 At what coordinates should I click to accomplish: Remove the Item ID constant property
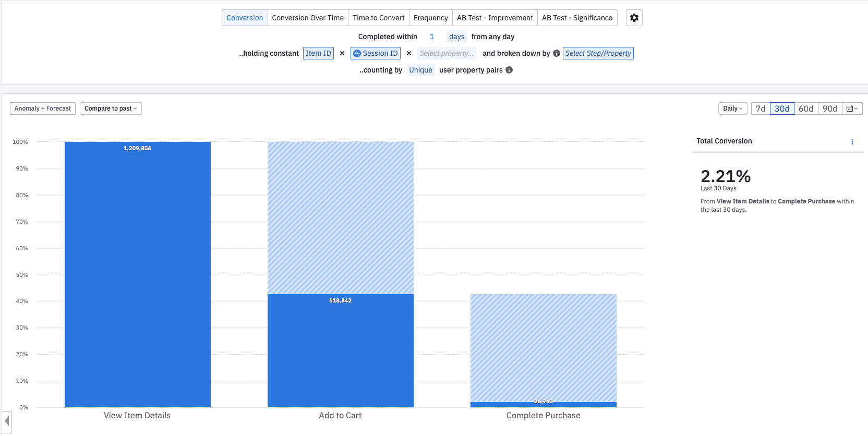point(342,53)
